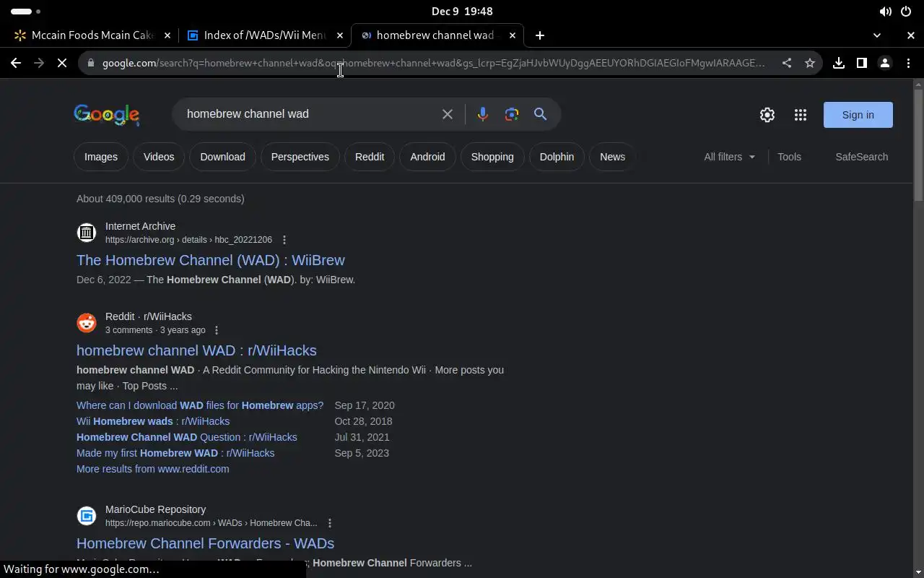The width and height of the screenshot is (924, 578).
Task: Open system volume control
Action: pos(885,12)
